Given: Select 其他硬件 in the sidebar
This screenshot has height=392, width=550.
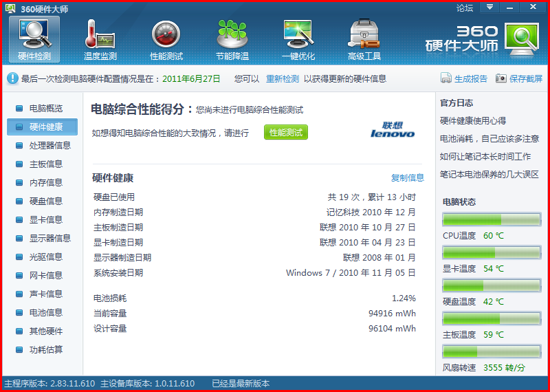Looking at the screenshot, I should pyautogui.click(x=42, y=331).
